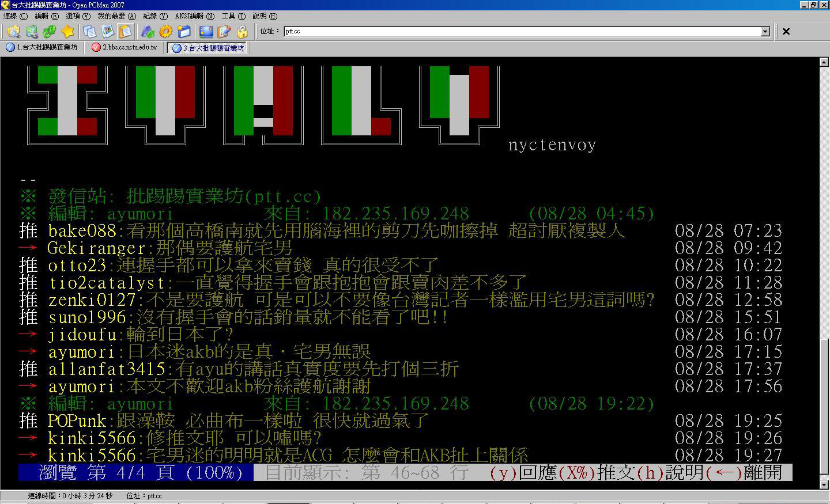This screenshot has height=504, width=830.
Task: Expand the address bar dropdown arrow
Action: pyautogui.click(x=765, y=32)
